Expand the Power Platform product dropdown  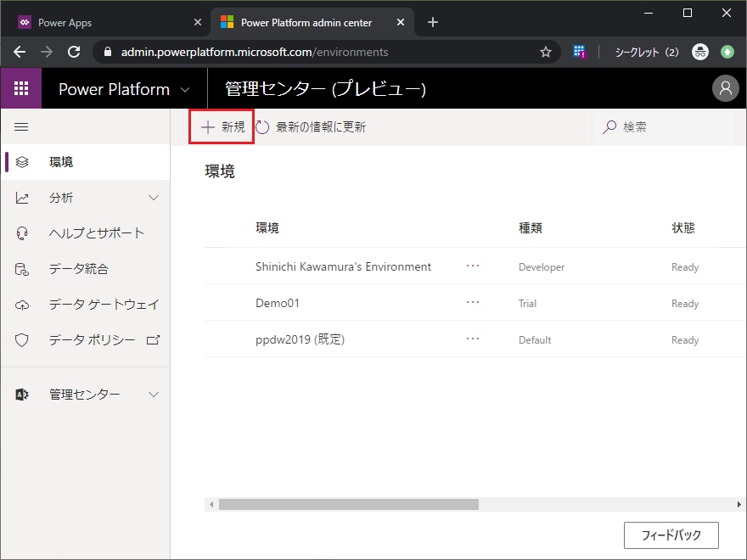click(185, 90)
